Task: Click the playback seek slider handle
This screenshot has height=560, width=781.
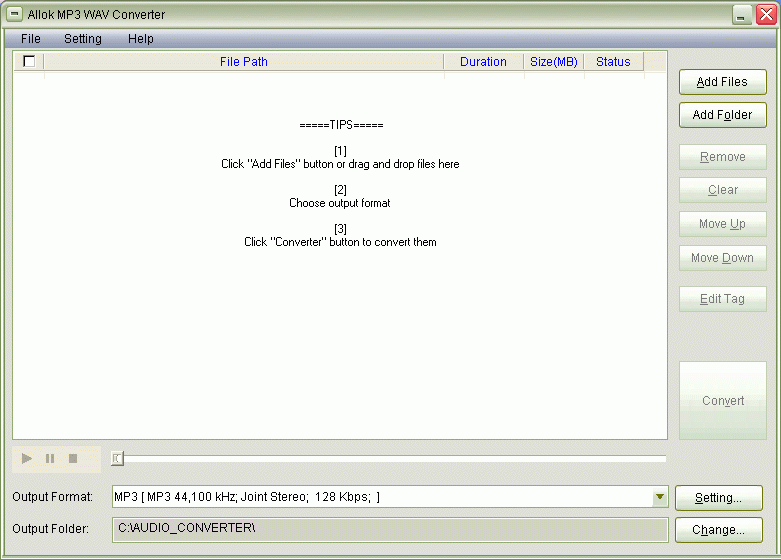Action: click(117, 459)
